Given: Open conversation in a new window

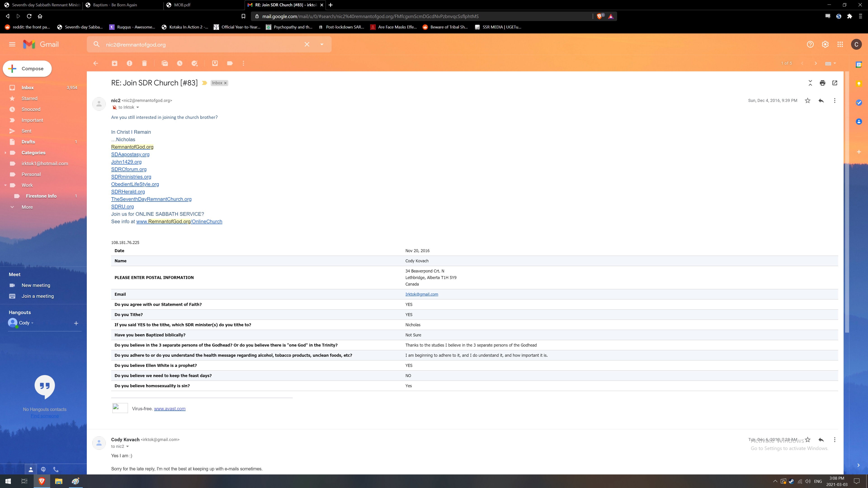Looking at the screenshot, I should pos(835,83).
